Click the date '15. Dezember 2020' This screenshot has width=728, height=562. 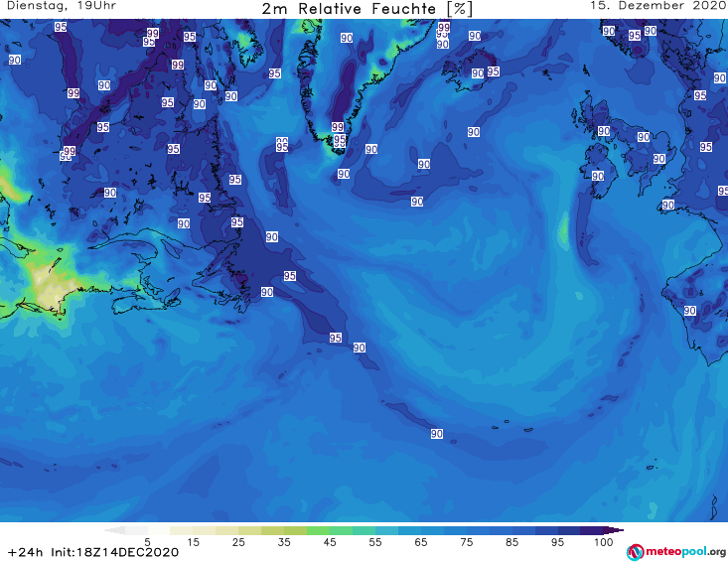click(657, 6)
